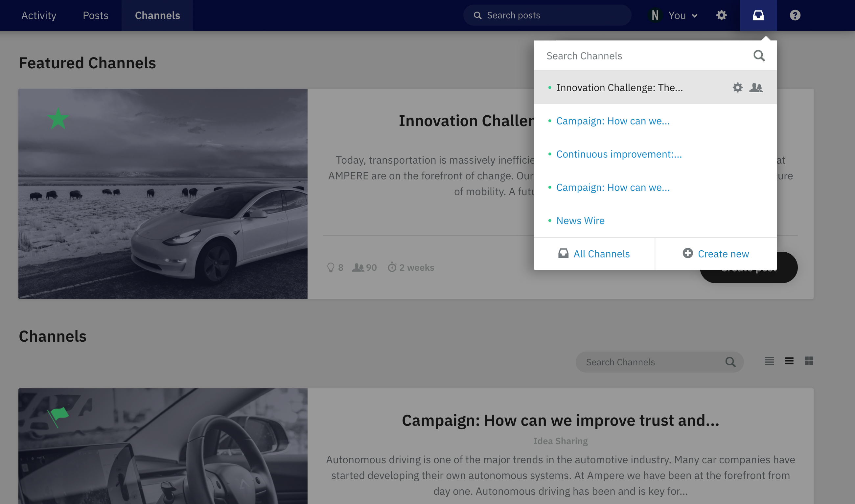Image resolution: width=855 pixels, height=504 pixels.
Task: Click the magnifier icon in Search posts
Action: (477, 15)
